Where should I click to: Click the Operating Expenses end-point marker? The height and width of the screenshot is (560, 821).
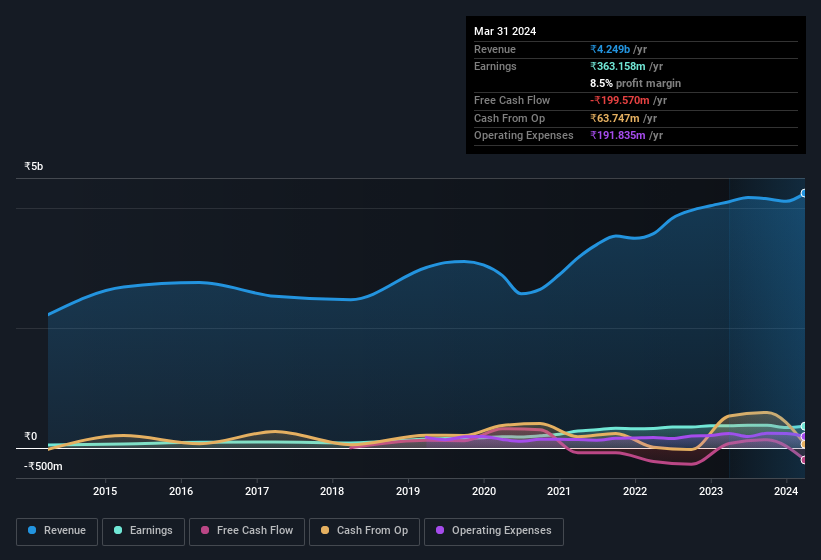coord(804,436)
